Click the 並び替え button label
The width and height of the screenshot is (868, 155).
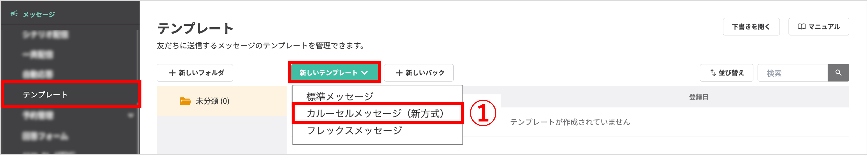[731, 73]
